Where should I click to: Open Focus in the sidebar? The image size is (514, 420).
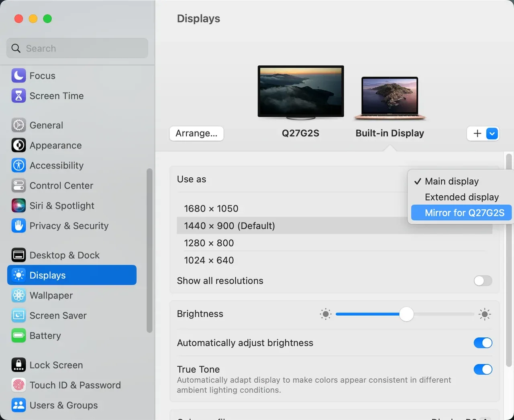43,76
